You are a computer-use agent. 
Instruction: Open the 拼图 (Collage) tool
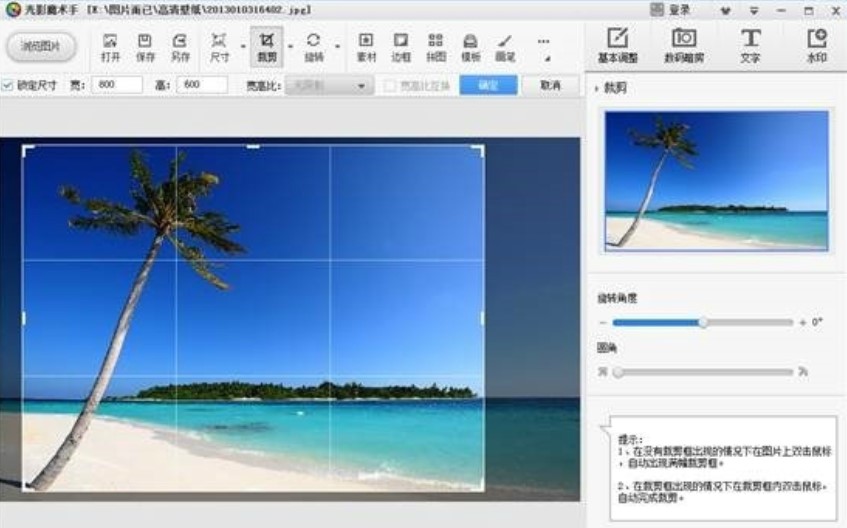pos(435,46)
